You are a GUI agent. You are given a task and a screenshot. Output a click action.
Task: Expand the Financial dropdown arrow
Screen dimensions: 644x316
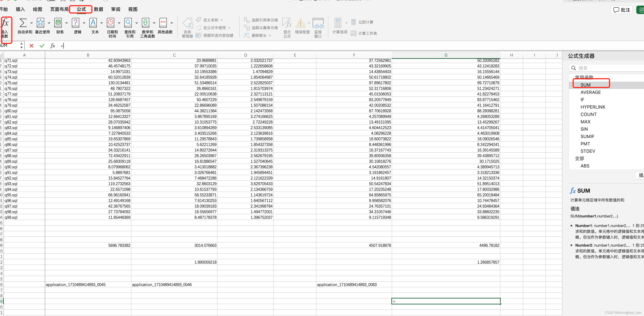click(x=67, y=23)
